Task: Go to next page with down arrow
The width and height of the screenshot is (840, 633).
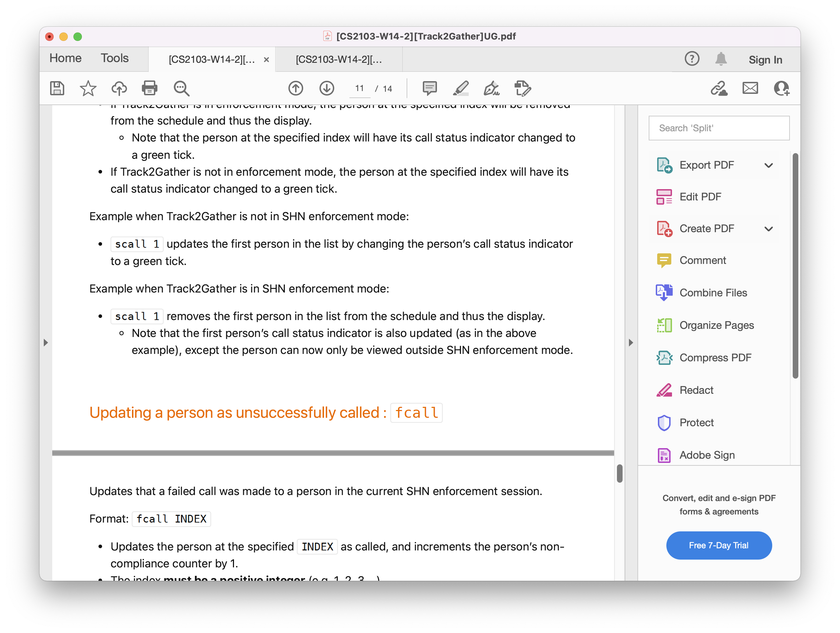Action: (x=326, y=89)
